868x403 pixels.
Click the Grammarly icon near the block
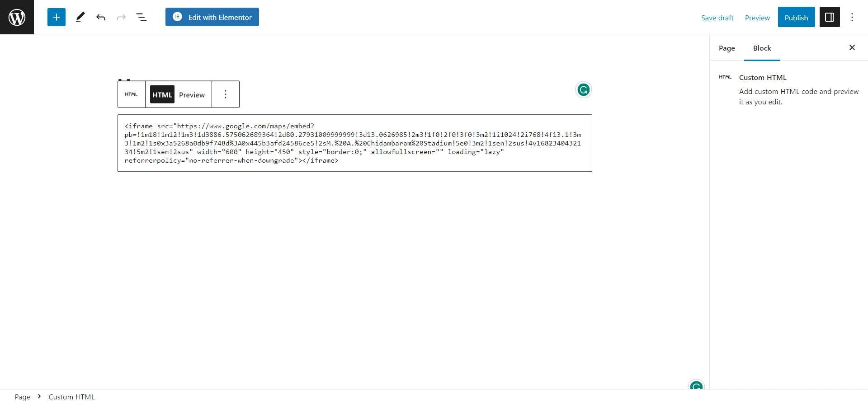pos(584,90)
